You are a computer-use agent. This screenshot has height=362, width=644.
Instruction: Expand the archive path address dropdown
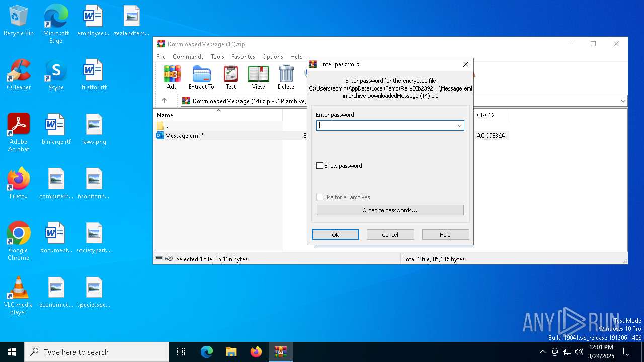[623, 101]
